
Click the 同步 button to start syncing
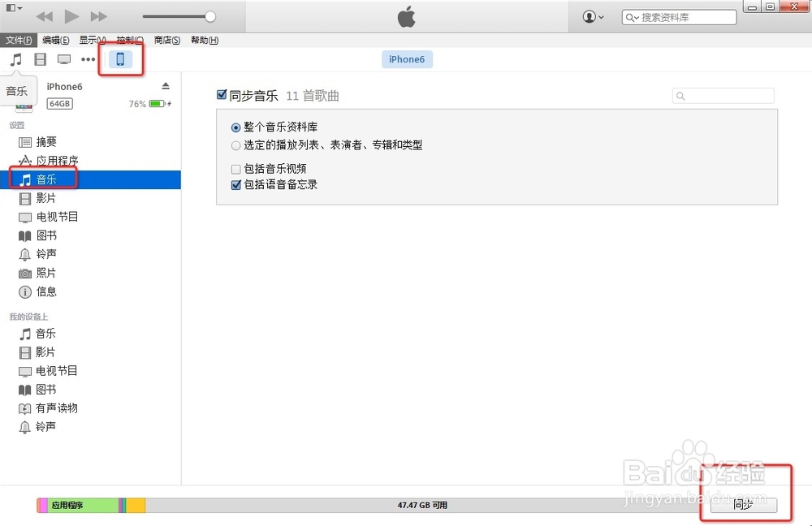pyautogui.click(x=742, y=504)
